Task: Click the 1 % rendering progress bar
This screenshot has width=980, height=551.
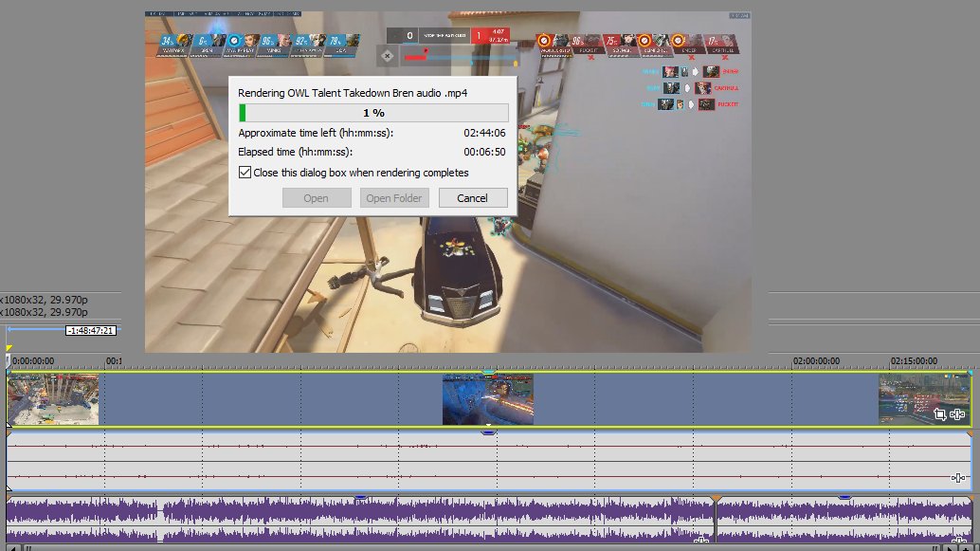Action: coord(373,113)
